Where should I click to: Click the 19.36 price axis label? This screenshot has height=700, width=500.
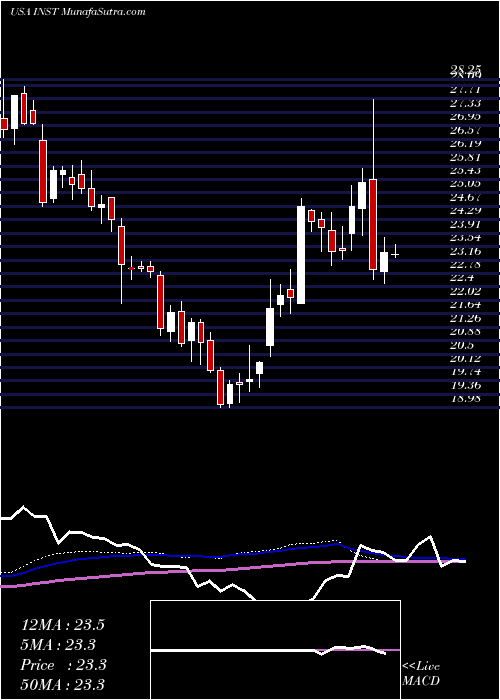(x=465, y=385)
